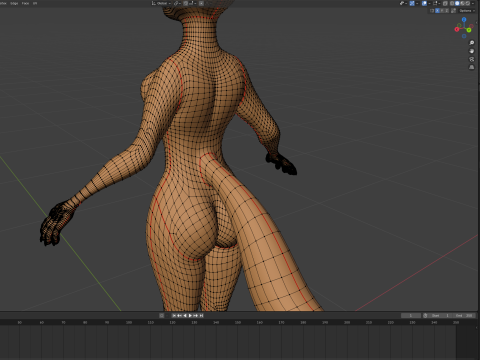Viewport: 480px width, 360px height.
Task: Switch viewport to Material Preview shading
Action: click(463, 3)
